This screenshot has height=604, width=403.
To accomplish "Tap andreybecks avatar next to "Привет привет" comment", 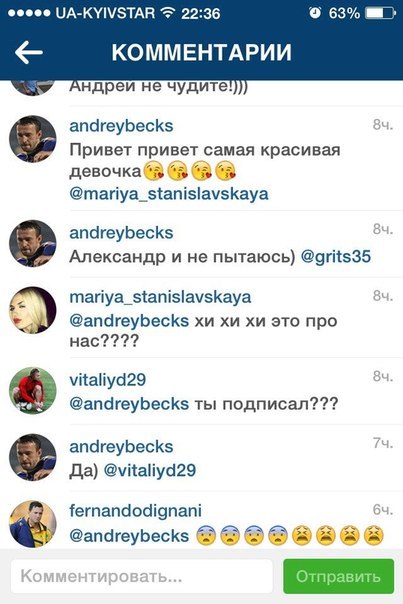I will [33, 139].
